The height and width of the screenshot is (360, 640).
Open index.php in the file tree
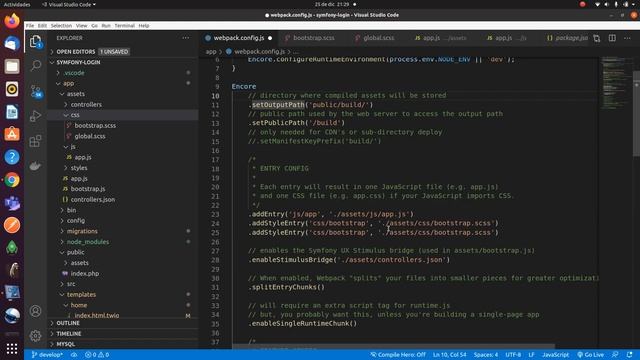tap(85, 273)
